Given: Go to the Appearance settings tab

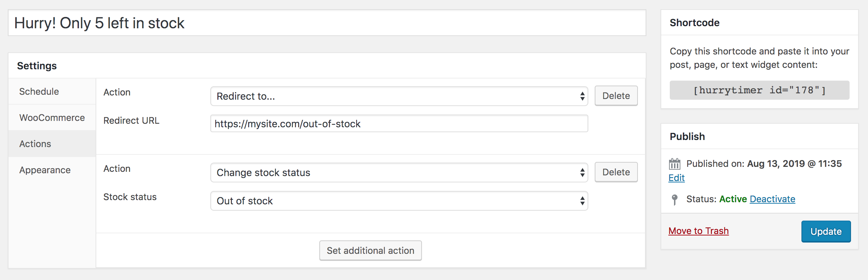Looking at the screenshot, I should tap(45, 170).
